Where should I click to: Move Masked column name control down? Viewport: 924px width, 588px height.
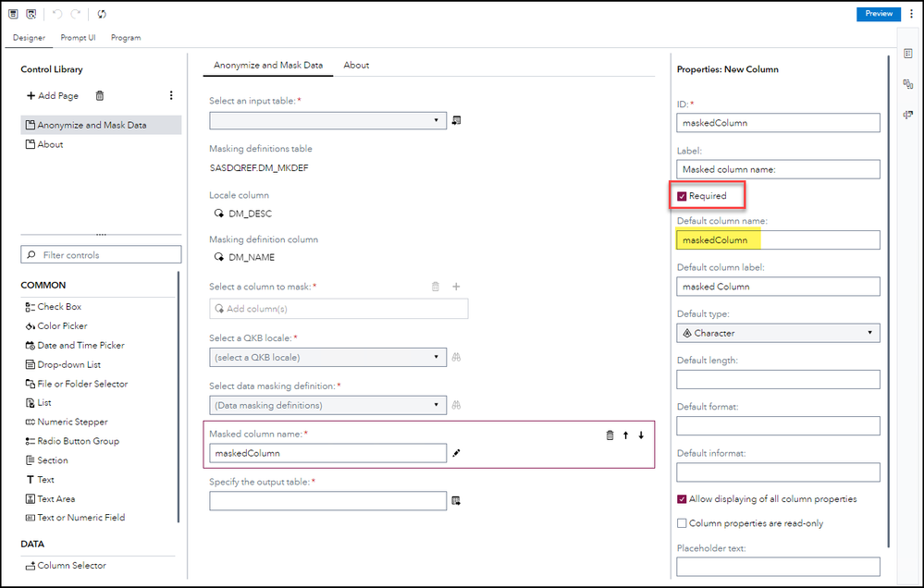pyautogui.click(x=641, y=435)
